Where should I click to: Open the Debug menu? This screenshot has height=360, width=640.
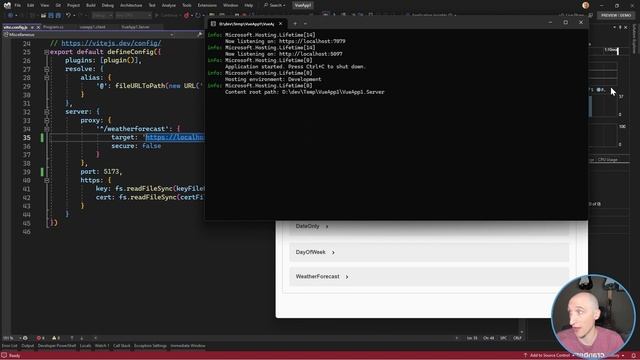coord(108,5)
